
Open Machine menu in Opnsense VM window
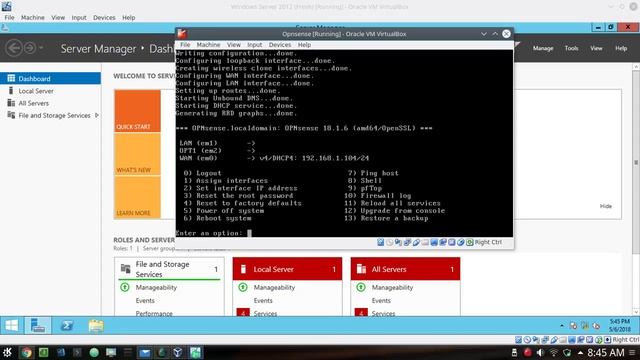click(x=208, y=44)
